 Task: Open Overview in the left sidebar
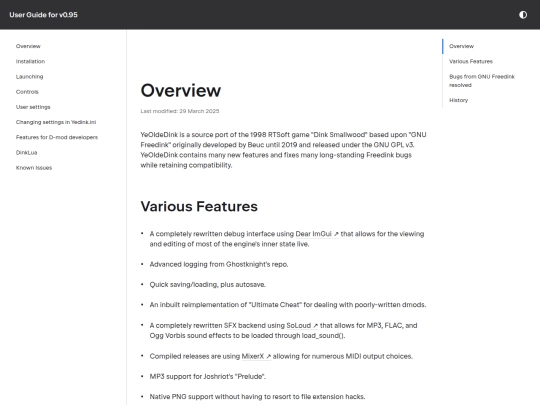click(28, 46)
